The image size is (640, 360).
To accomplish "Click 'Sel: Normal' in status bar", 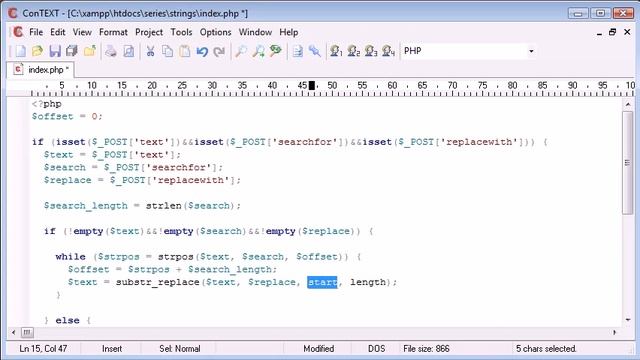I will click(180, 349).
